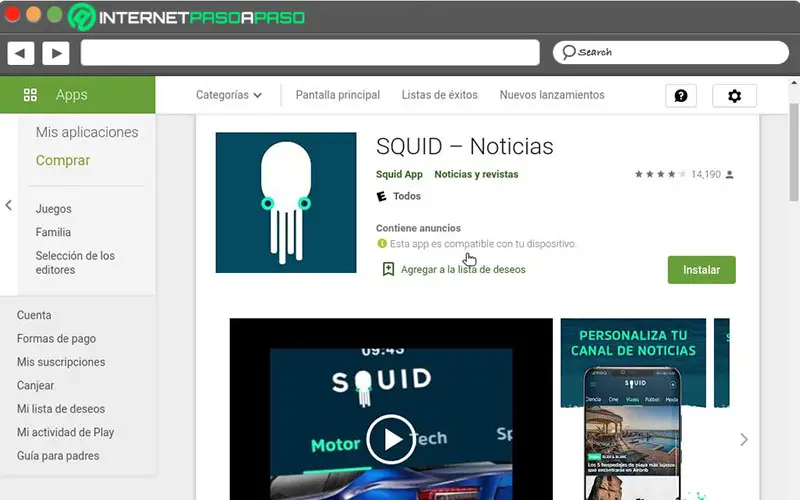Open Mis aplicaciones
This screenshot has width=800, height=500.
click(87, 132)
